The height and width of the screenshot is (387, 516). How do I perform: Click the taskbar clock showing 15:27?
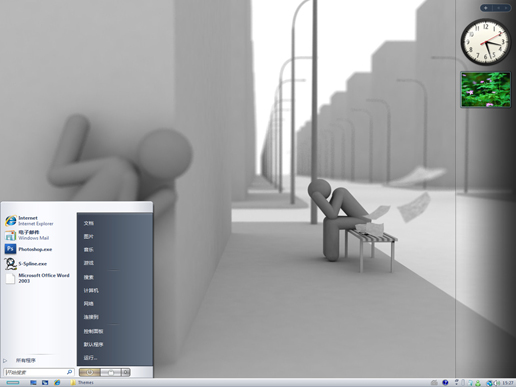(508, 383)
